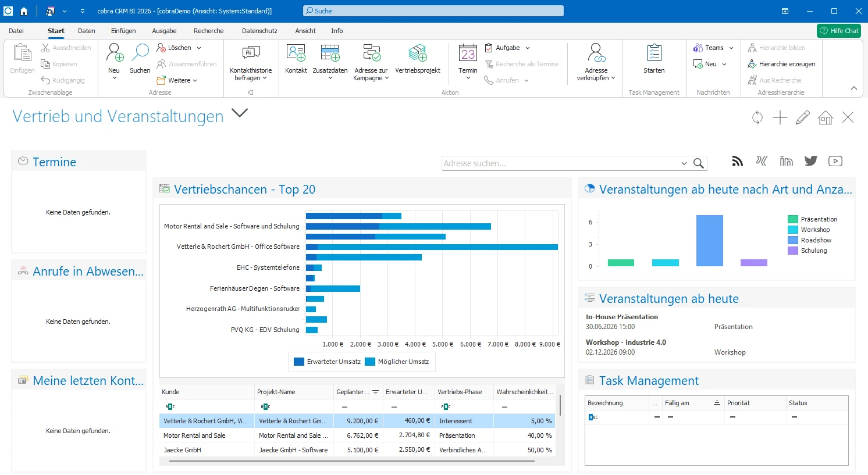
Task: Click the Erwarteter Umsatz legend swatch
Action: click(299, 362)
